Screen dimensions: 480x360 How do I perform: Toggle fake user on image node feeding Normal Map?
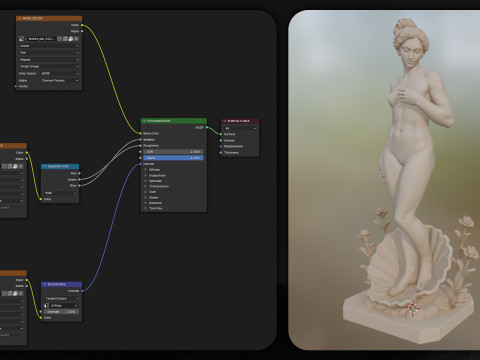click(x=4, y=293)
